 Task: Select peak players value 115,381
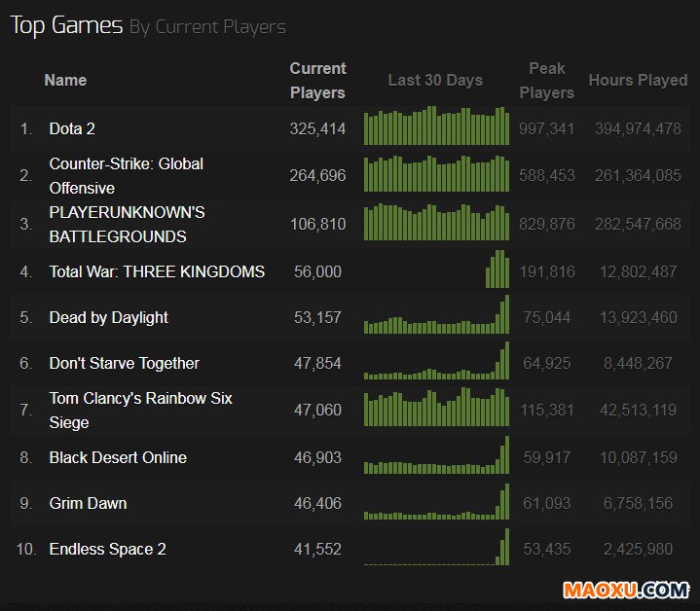(x=546, y=411)
